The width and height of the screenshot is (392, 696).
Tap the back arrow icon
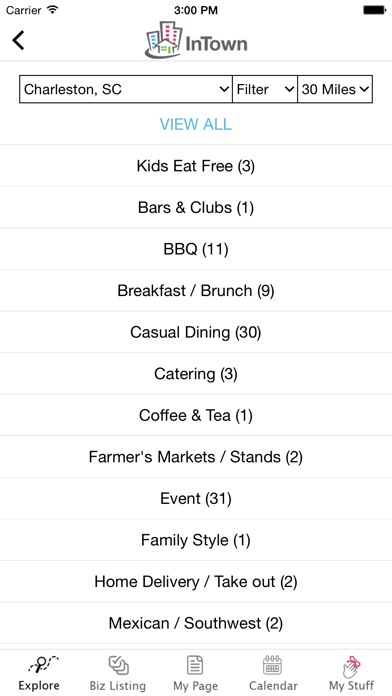click(x=18, y=40)
